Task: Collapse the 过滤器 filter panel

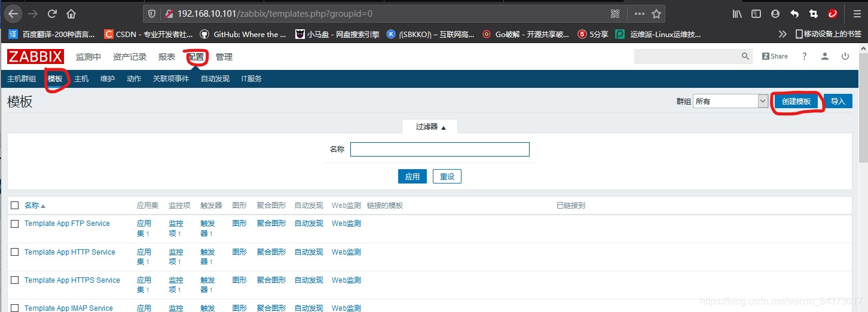Action: (430, 127)
